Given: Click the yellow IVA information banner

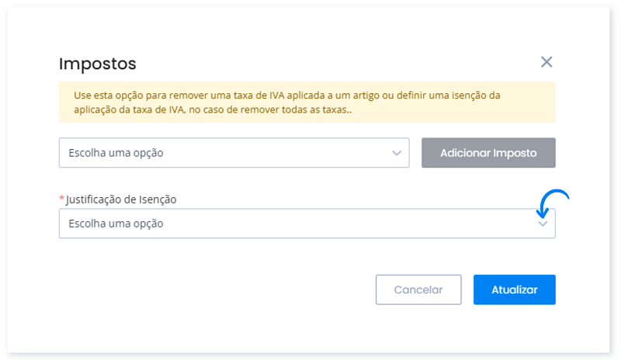Looking at the screenshot, I should [x=307, y=102].
